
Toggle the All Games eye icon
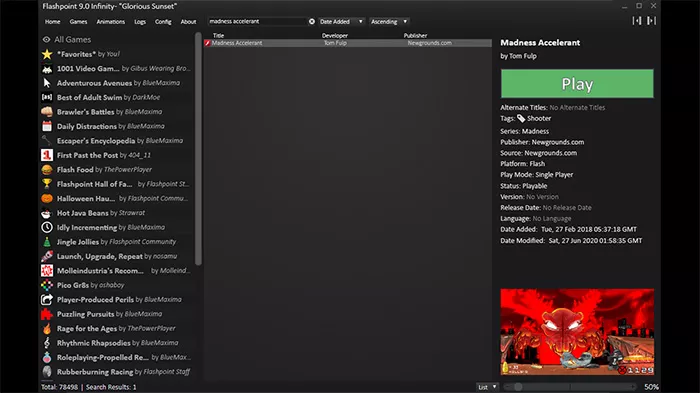46,39
